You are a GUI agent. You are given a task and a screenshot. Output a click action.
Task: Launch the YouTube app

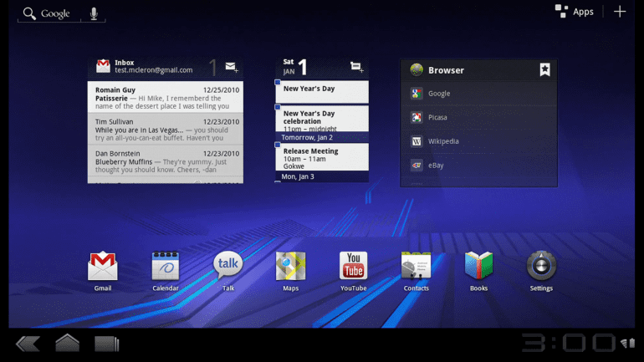[353, 266]
